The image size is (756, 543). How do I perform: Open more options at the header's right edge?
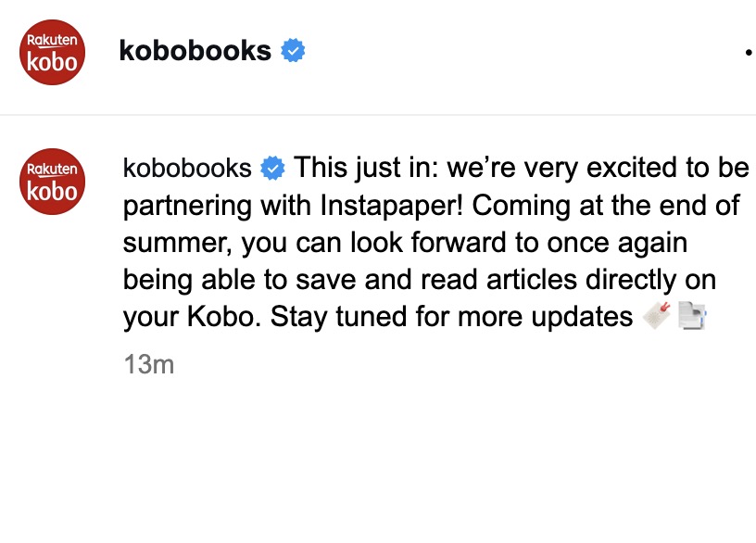pyautogui.click(x=749, y=53)
